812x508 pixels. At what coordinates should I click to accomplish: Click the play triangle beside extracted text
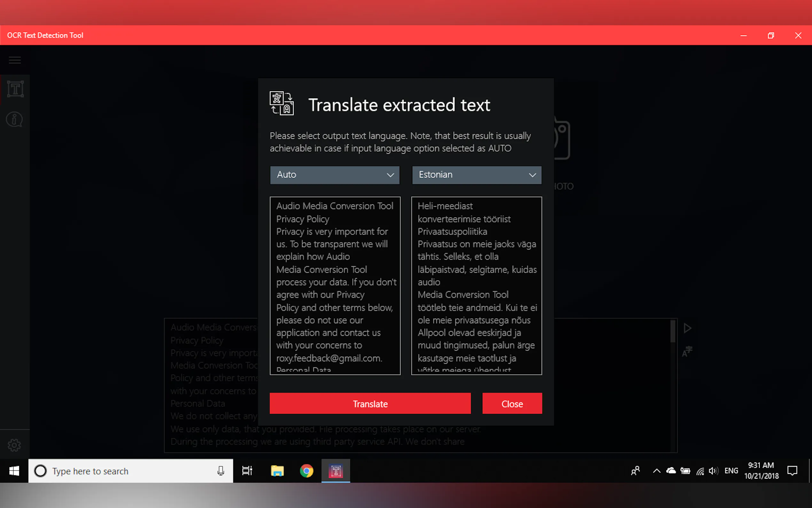point(687,328)
